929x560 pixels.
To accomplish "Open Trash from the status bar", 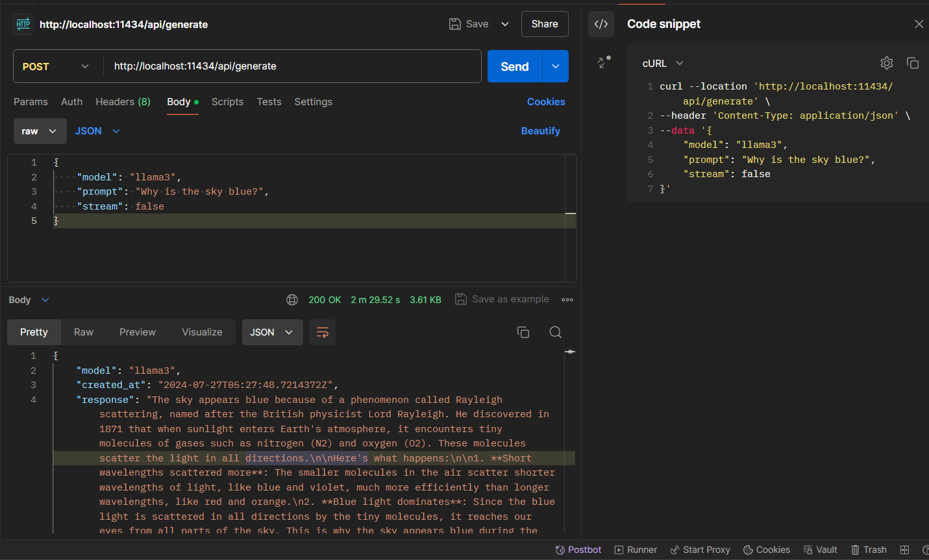I will click(x=869, y=550).
